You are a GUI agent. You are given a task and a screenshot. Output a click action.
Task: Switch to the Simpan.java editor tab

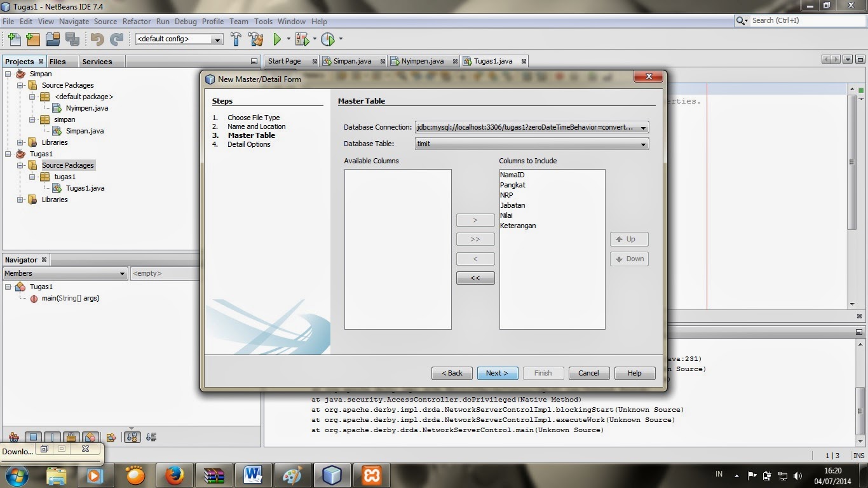pos(353,61)
